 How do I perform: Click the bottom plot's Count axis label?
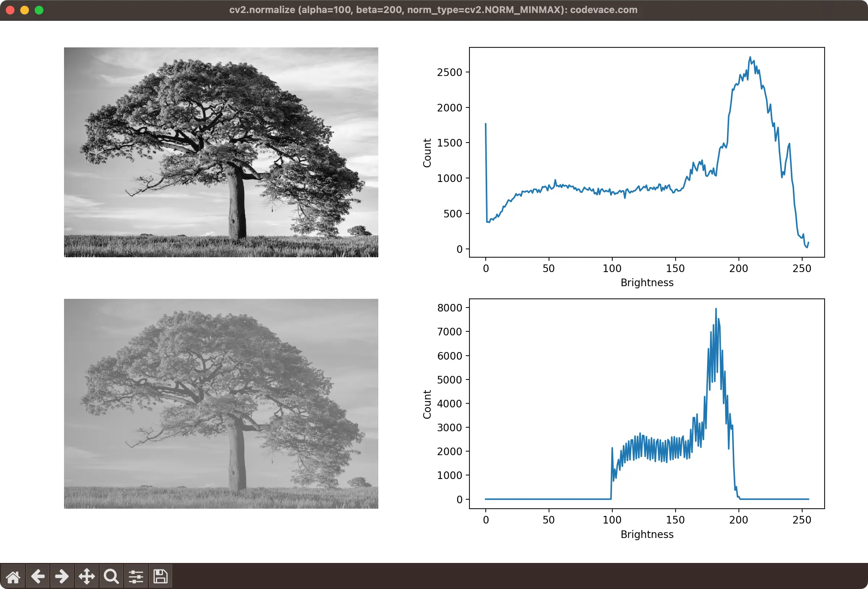(427, 404)
